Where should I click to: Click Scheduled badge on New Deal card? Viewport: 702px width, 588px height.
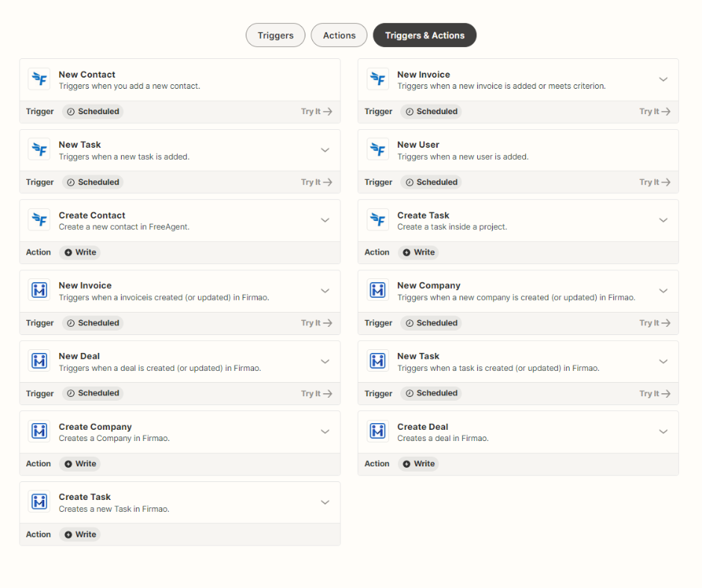(x=93, y=393)
